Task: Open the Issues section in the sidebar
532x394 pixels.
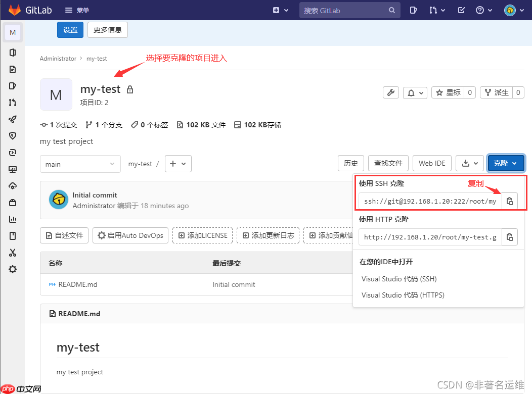Action: coord(12,85)
